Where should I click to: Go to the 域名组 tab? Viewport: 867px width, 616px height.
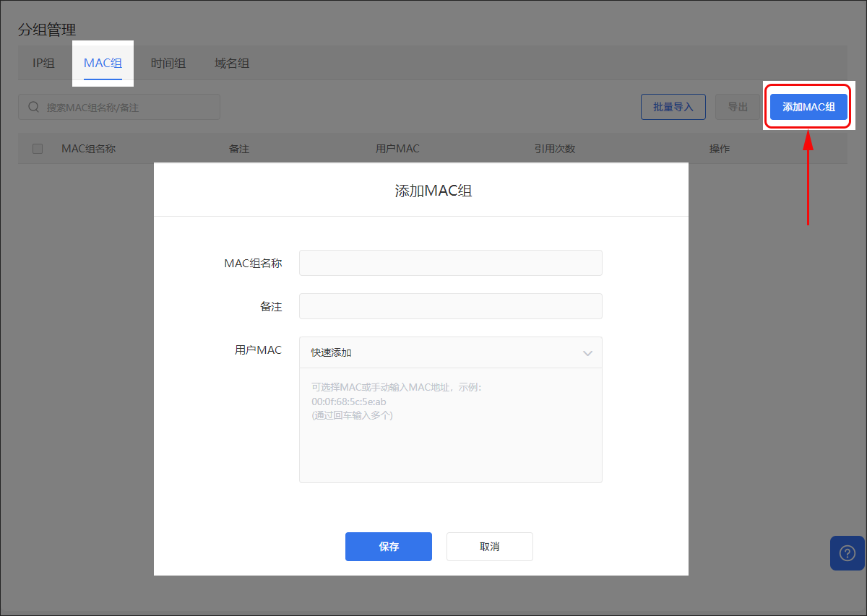(x=232, y=64)
